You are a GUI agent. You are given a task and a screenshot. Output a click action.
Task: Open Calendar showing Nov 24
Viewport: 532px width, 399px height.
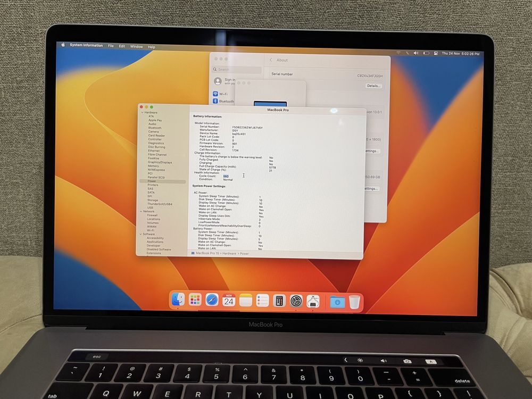(229, 300)
